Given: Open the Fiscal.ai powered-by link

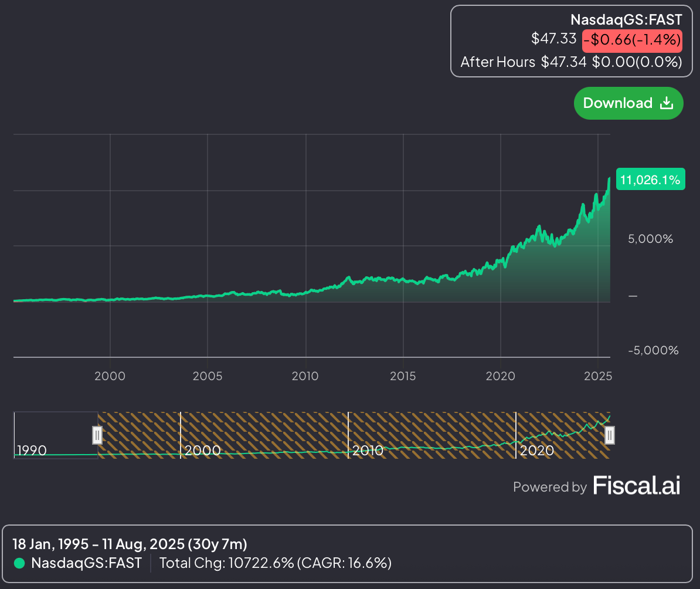Looking at the screenshot, I should 636,485.
